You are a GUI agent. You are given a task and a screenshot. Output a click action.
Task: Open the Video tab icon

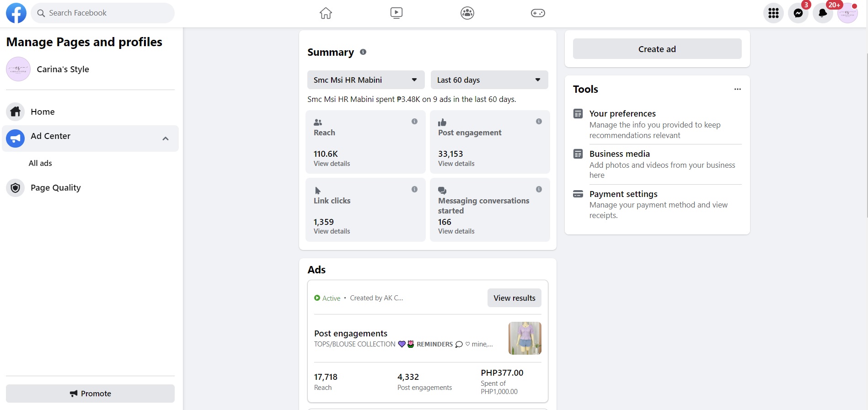[396, 13]
